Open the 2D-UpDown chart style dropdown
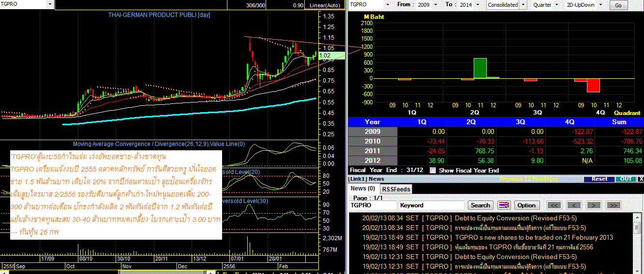 pos(601,4)
